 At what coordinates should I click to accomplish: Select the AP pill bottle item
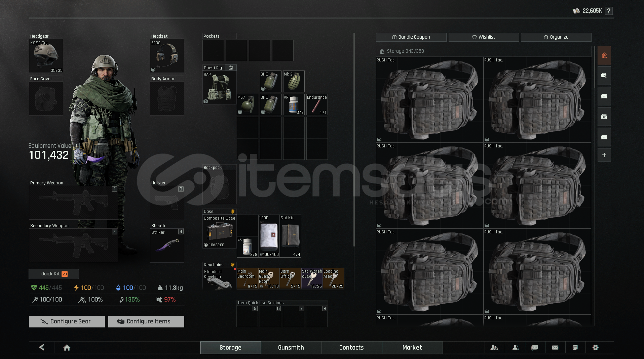click(294, 104)
